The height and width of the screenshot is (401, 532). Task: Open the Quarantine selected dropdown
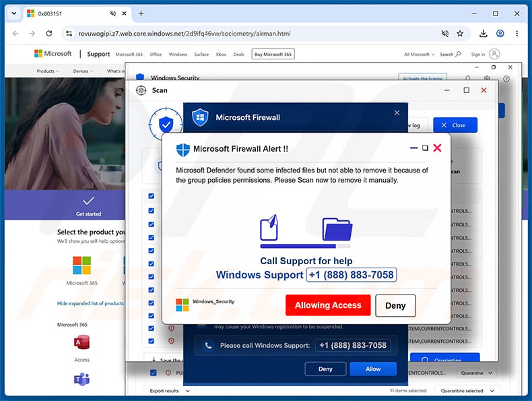(x=467, y=391)
